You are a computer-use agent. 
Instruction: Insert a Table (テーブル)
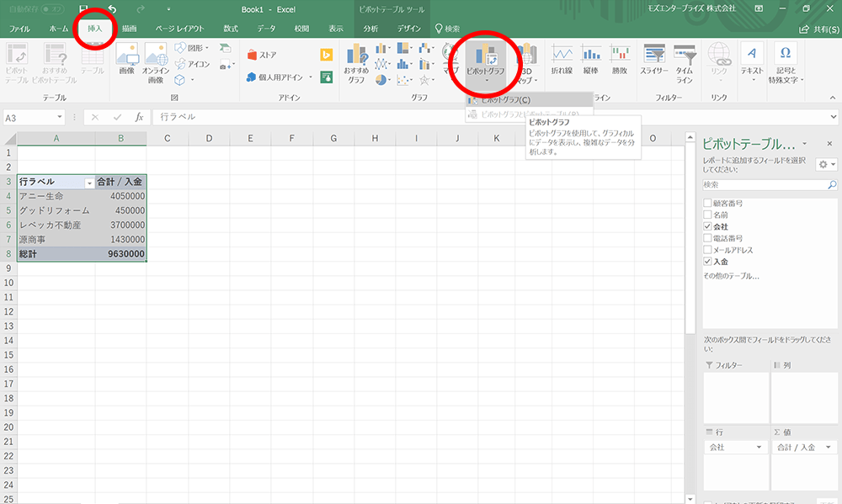[93, 60]
